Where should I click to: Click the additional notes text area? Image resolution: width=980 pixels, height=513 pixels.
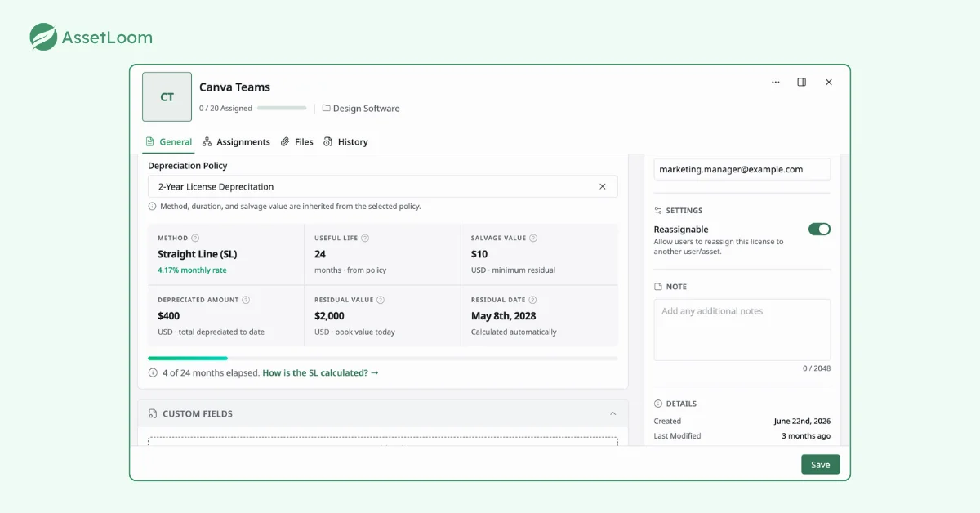click(742, 329)
